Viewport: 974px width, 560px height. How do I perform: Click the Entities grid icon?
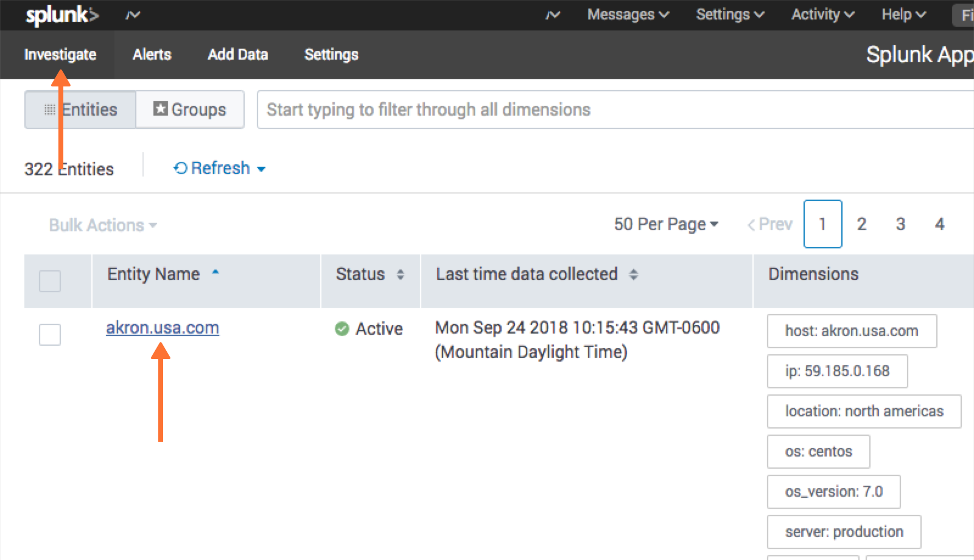click(x=51, y=110)
